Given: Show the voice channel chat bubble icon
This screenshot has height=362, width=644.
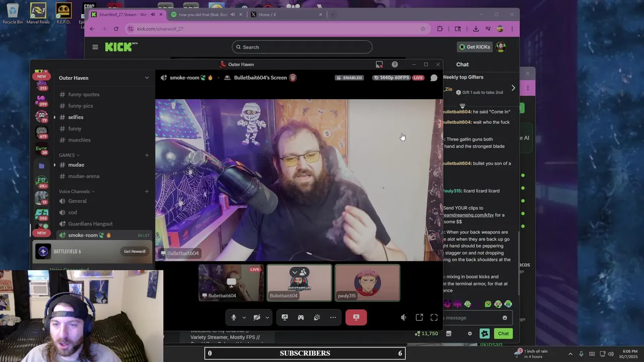Looking at the screenshot, I should (x=434, y=78).
